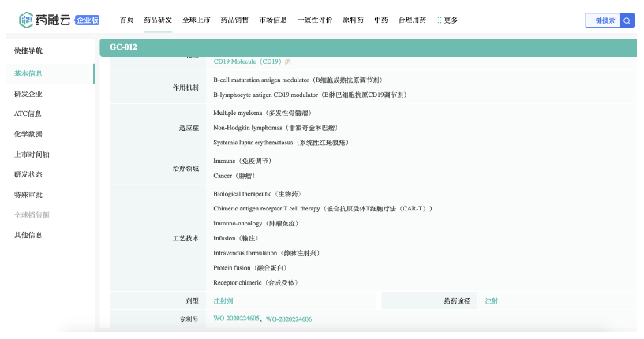Image resolution: width=644 pixels, height=339 pixels.
Task: Click the 快捷导航 sidebar heading
Action: (28, 50)
